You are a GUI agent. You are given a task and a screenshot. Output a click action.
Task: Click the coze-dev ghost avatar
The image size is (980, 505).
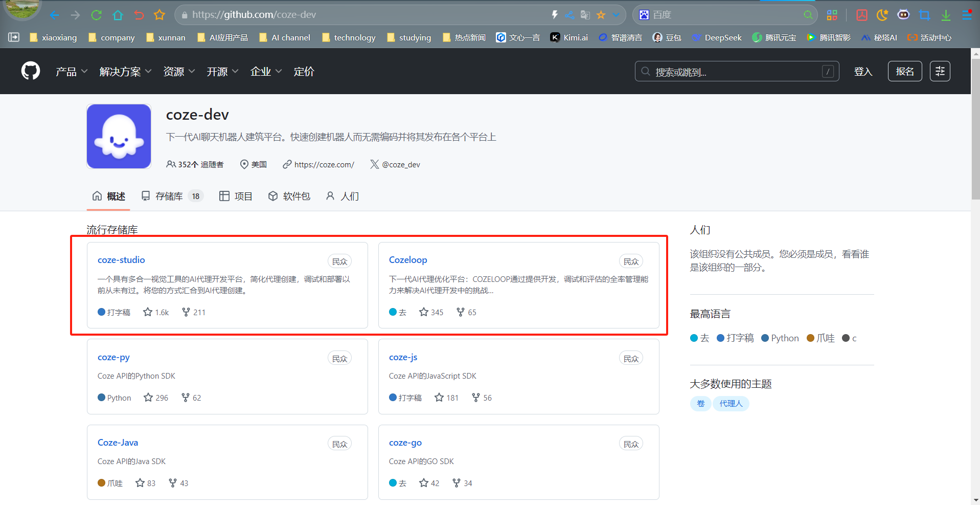click(x=119, y=137)
